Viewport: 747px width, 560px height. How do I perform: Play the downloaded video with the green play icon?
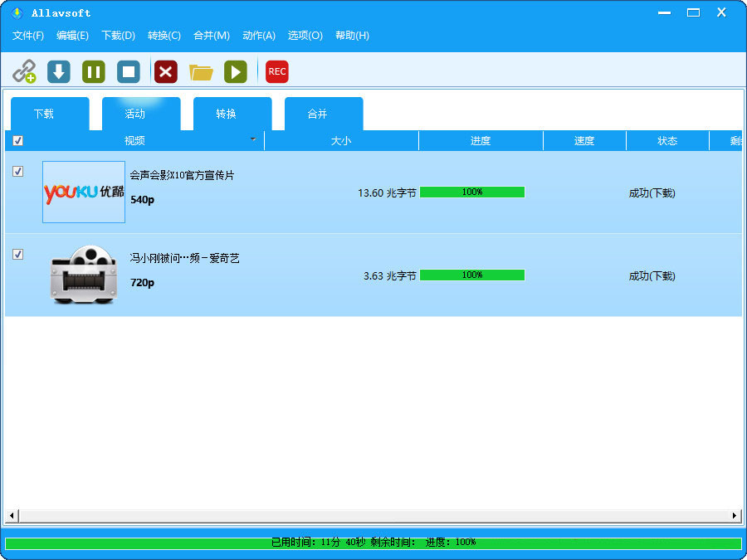point(236,71)
